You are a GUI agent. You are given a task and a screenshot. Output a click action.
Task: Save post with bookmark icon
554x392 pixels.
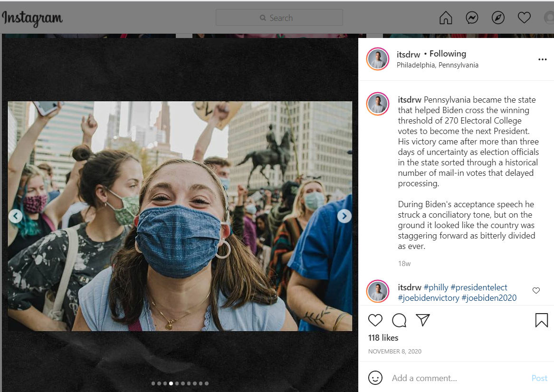click(x=542, y=320)
